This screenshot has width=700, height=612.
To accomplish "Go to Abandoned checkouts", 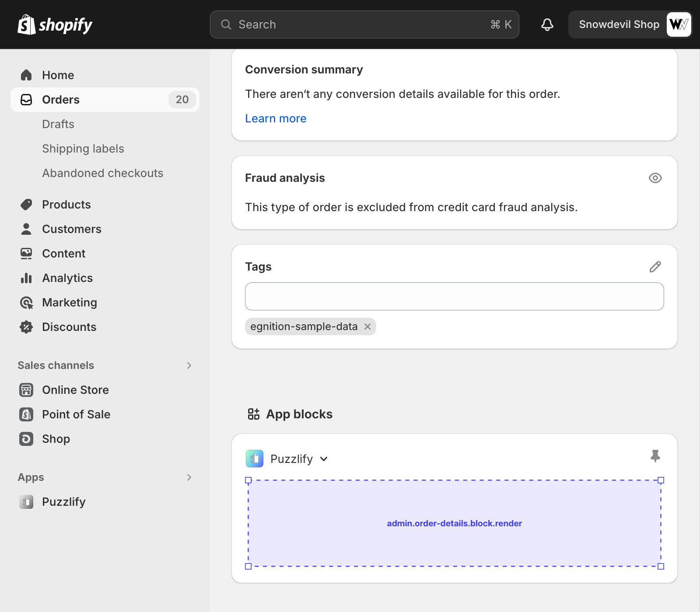I will (102, 173).
